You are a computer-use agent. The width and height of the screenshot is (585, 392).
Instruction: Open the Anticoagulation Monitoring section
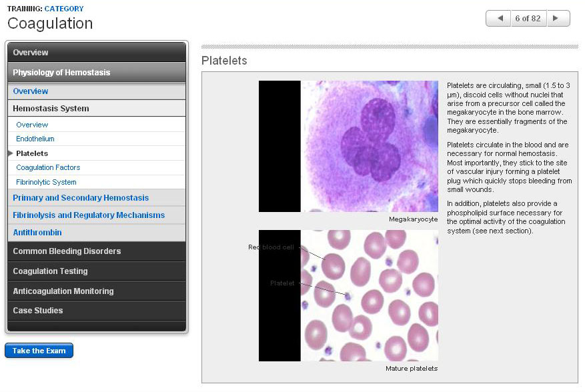pyautogui.click(x=97, y=291)
